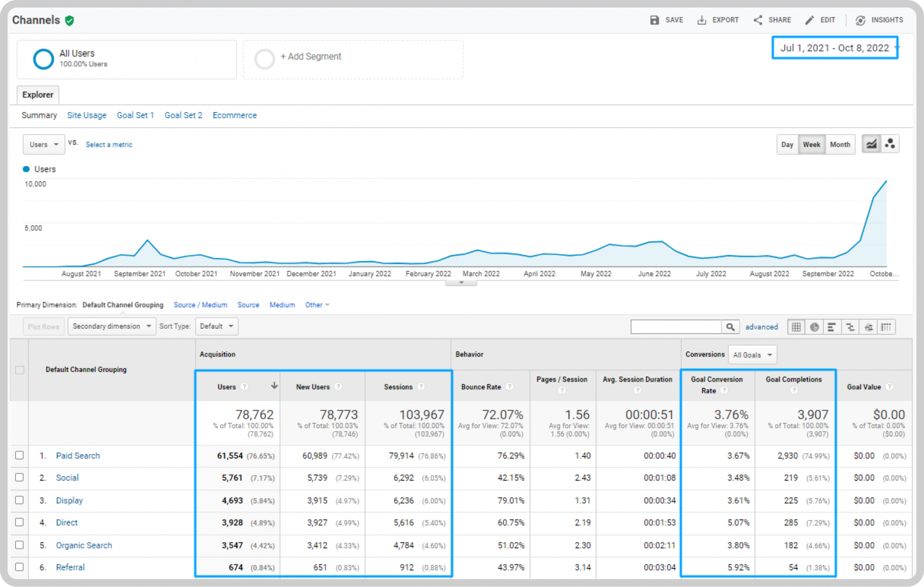The height and width of the screenshot is (587, 924).
Task: Switch to motion chart view icon
Action: click(x=890, y=144)
